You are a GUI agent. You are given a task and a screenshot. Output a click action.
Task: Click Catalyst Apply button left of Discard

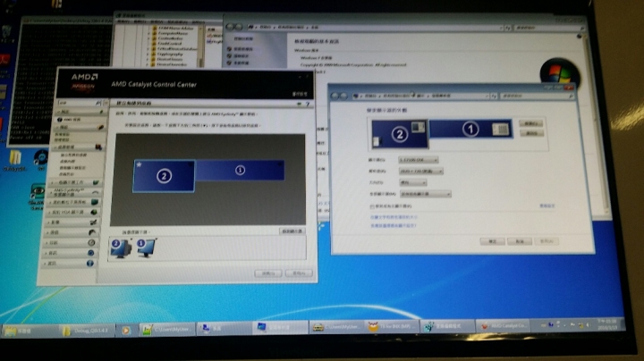[x=268, y=273]
